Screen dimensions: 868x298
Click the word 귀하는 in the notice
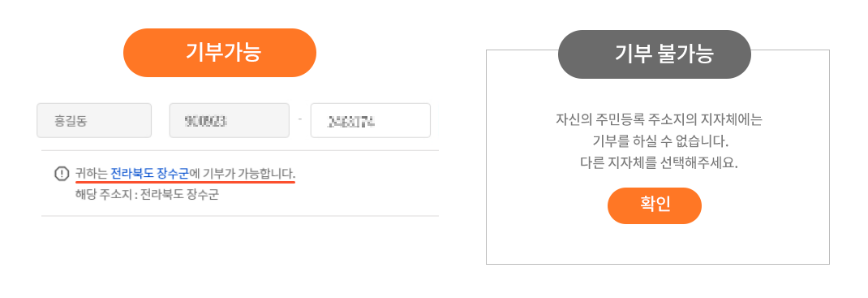click(x=92, y=173)
